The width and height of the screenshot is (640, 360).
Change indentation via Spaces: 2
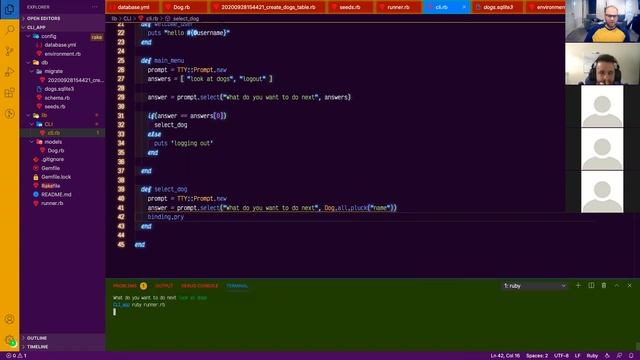[537, 356]
